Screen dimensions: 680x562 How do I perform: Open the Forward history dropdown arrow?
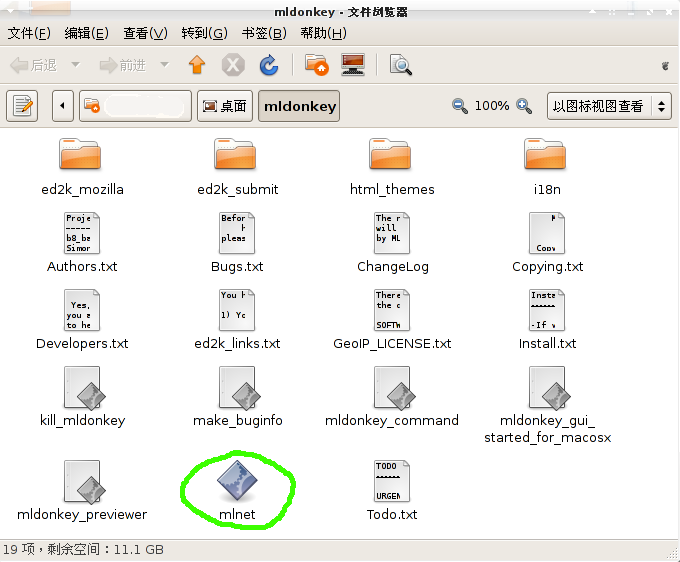(x=164, y=65)
